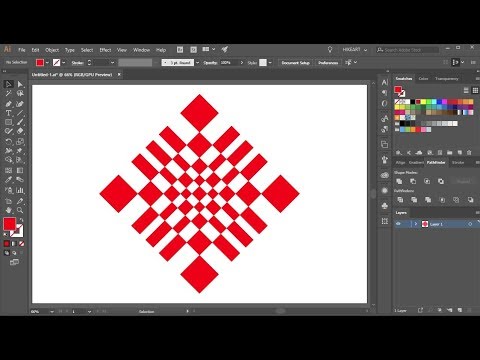Select the Rotate tool
The height and width of the screenshot is (360, 480).
tap(9, 142)
